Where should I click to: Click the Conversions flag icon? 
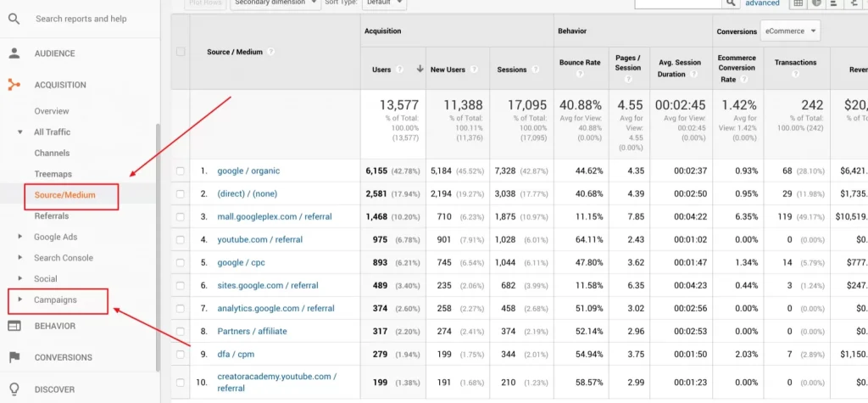pyautogui.click(x=14, y=357)
